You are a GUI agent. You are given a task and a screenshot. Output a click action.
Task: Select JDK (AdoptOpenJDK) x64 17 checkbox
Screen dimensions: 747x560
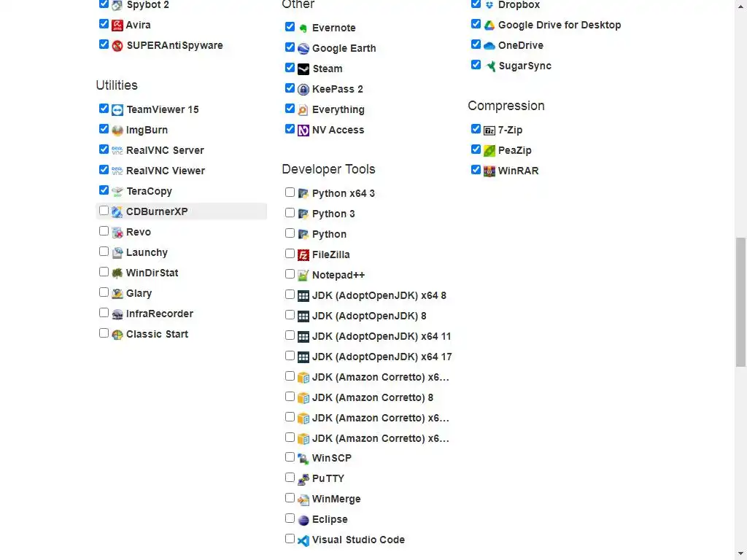290,356
